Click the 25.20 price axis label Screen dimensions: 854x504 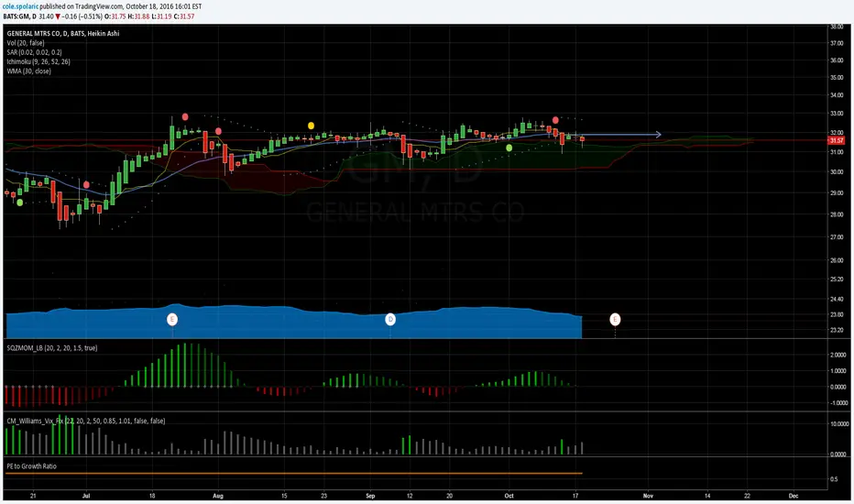point(836,279)
